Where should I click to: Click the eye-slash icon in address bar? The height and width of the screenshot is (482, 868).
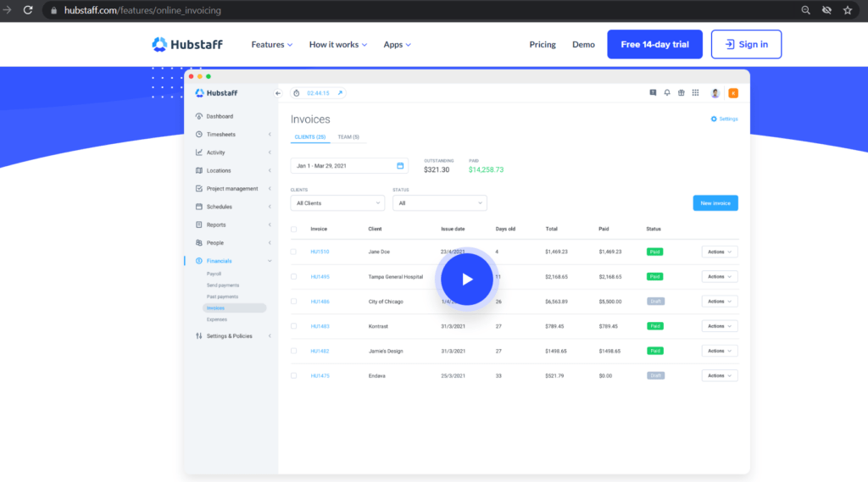826,10
